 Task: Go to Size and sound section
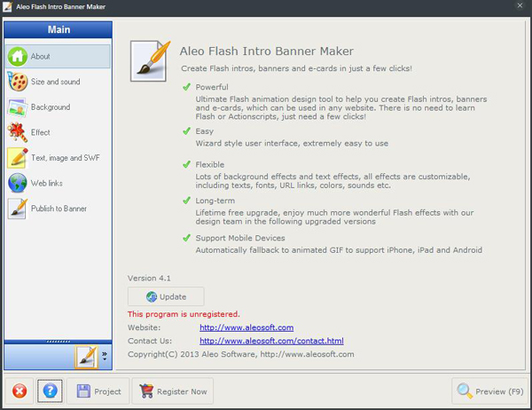coord(56,82)
